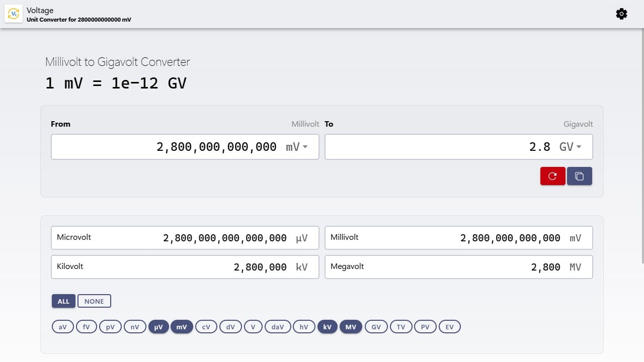Select the Kilovolt value field

click(185, 267)
